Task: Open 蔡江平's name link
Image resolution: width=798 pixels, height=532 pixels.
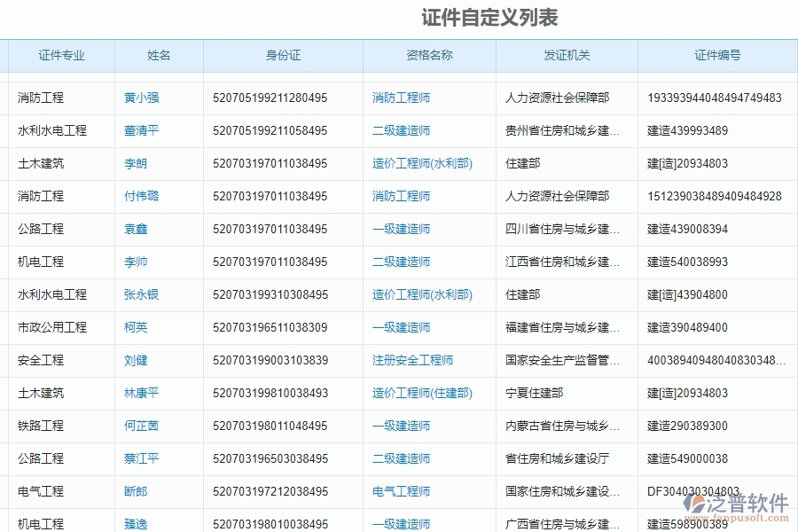Action: 141,458
